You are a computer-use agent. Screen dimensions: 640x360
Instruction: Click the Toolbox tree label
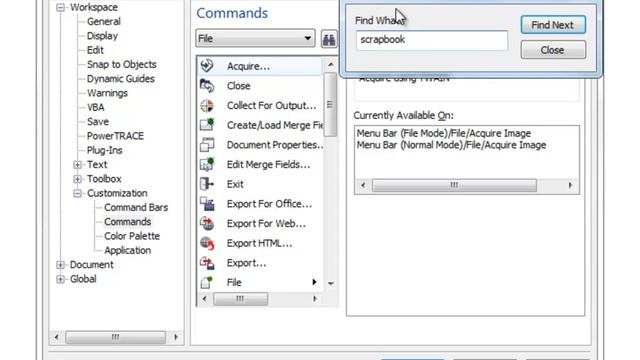click(104, 179)
